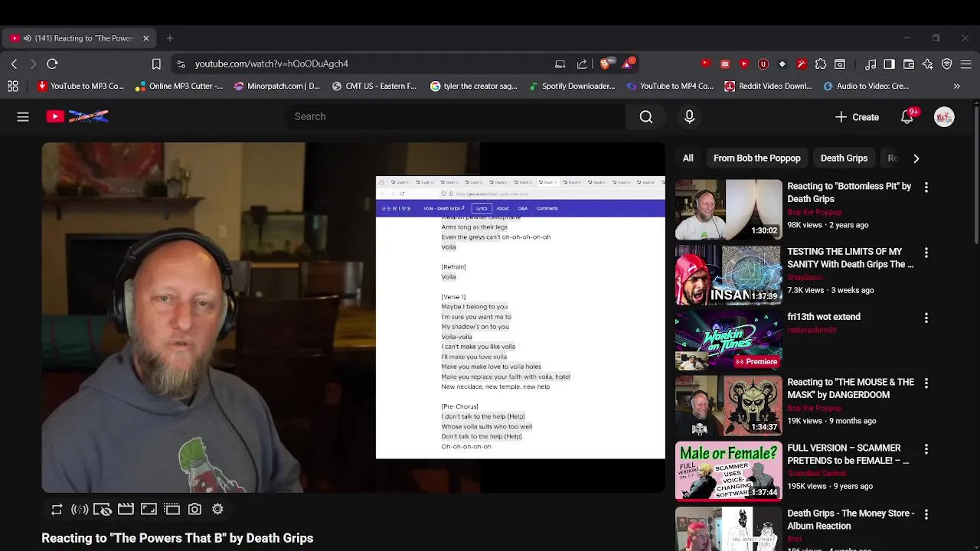Screen dimensions: 980x551
Task: Open the YouTube hamburger guide menu
Action: (23, 116)
